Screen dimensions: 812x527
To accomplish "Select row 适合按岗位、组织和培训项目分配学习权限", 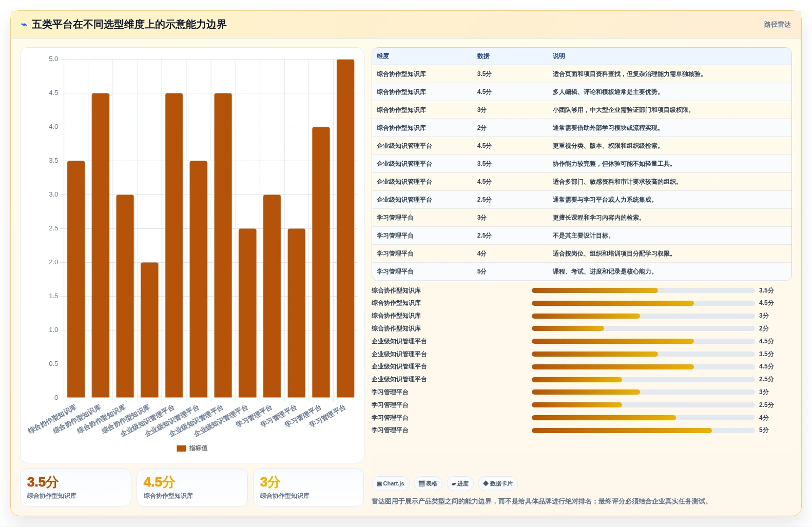I will [582, 253].
